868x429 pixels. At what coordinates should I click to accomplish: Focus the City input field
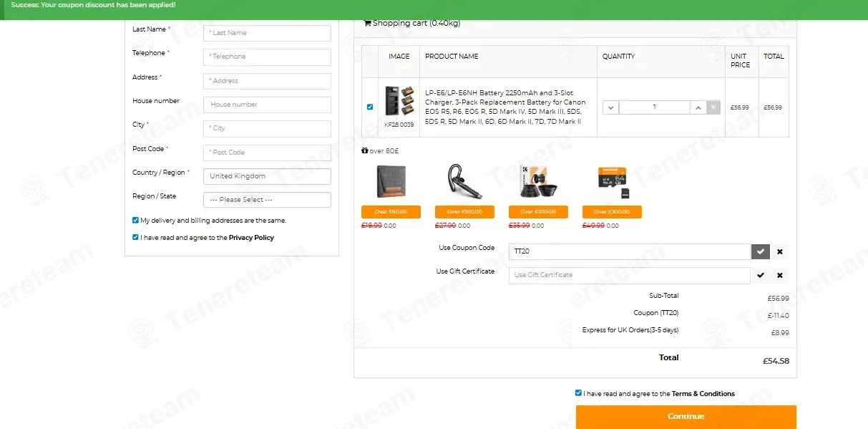tap(267, 128)
